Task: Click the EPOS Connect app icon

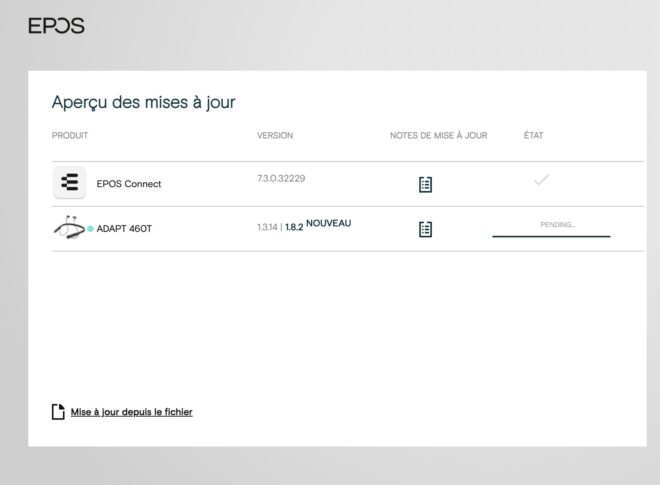Action: click(x=69, y=182)
